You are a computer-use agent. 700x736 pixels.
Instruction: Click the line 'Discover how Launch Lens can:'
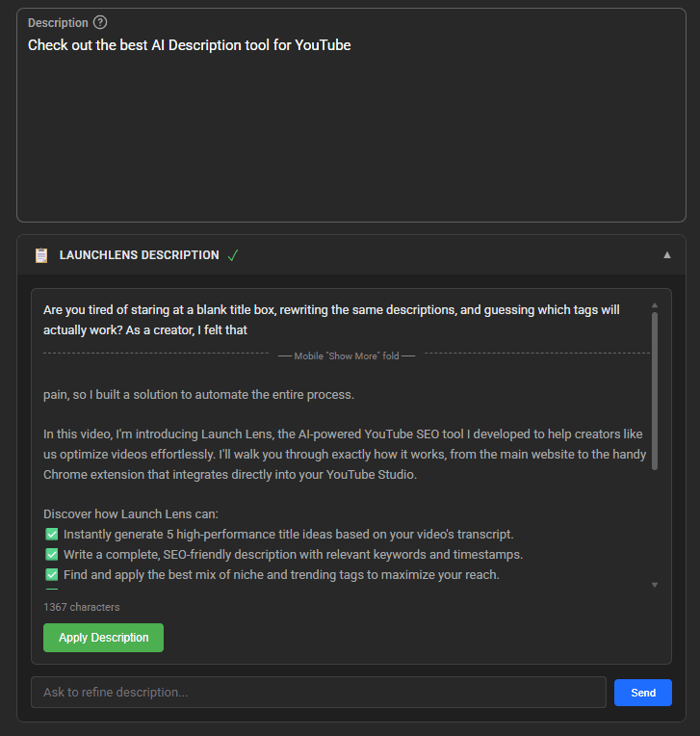131,514
